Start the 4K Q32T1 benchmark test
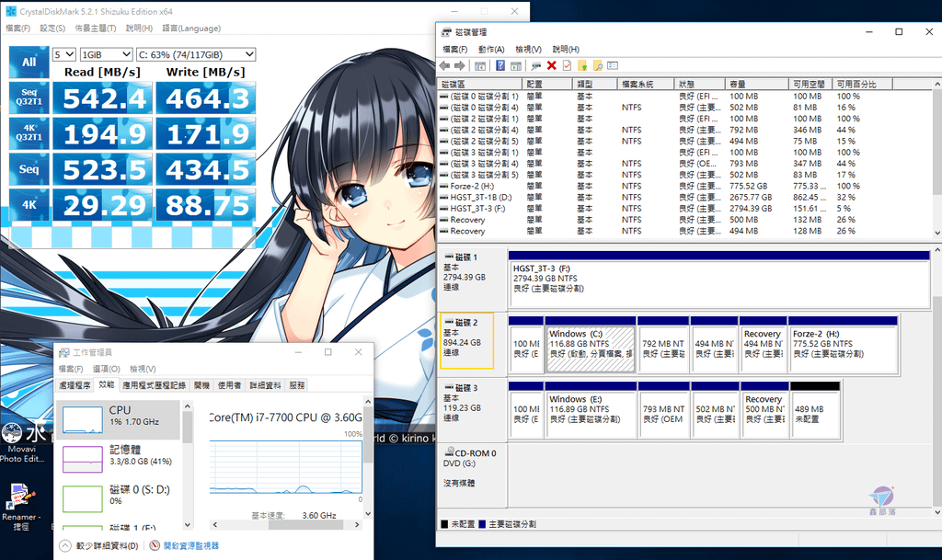 (x=29, y=132)
